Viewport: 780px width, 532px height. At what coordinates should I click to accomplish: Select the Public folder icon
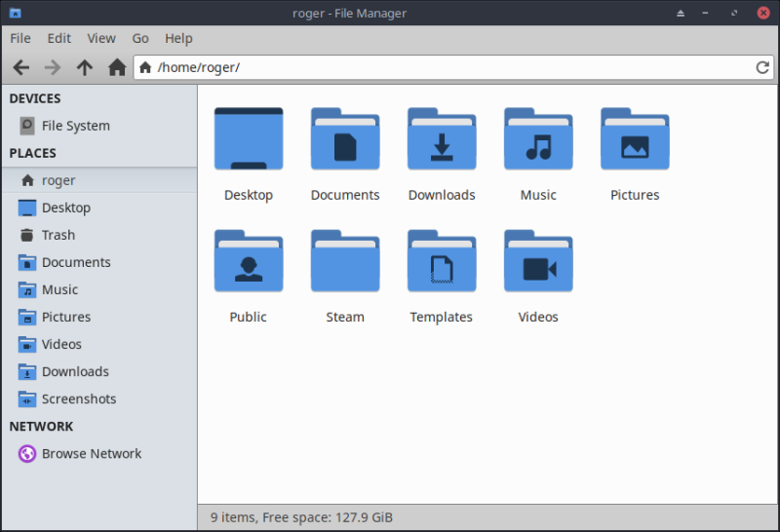point(249,262)
